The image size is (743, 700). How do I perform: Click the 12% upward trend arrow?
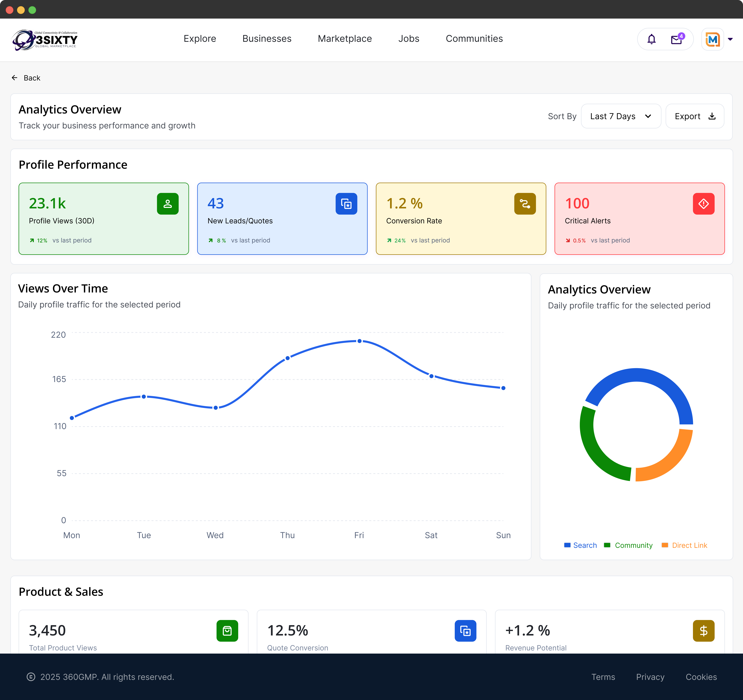tap(32, 240)
